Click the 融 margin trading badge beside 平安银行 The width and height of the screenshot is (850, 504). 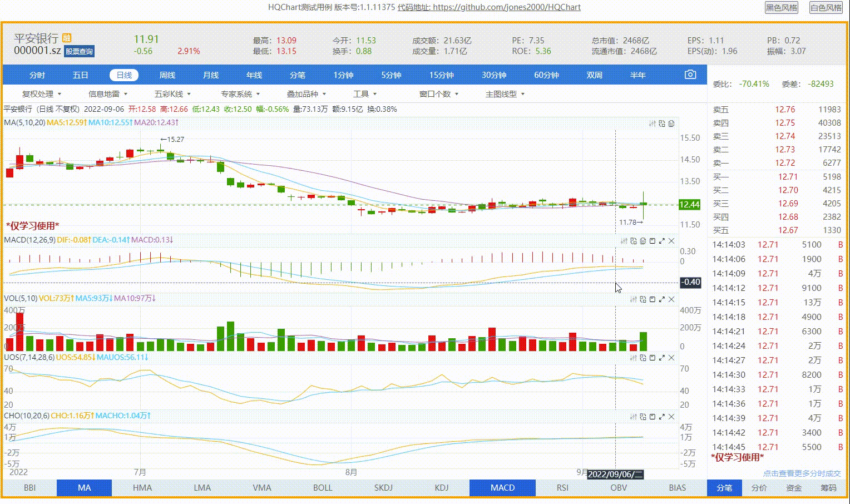67,38
